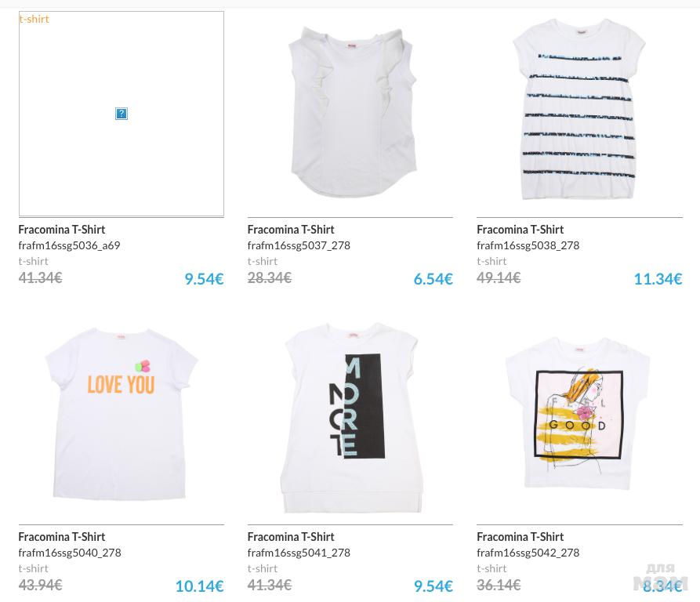700x602 pixels.
Task: Click the watermark logo in bottom corner
Action: pos(661,577)
